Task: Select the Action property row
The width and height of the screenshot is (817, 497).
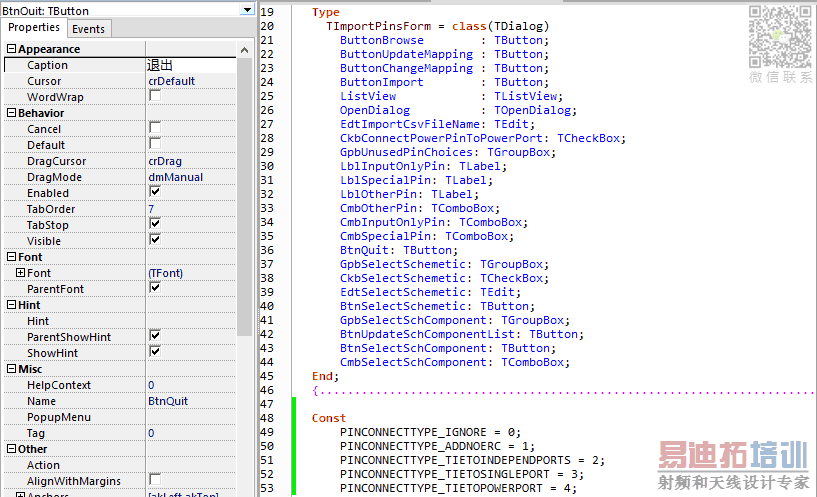Action: [119, 465]
